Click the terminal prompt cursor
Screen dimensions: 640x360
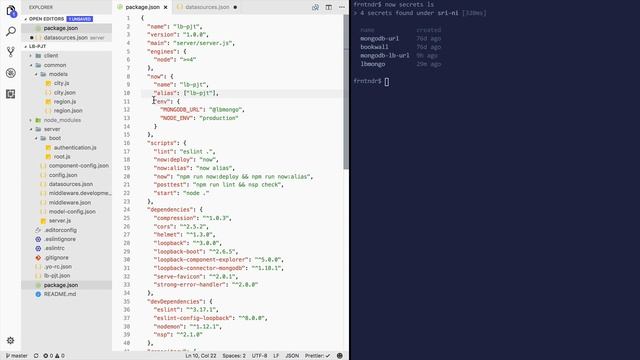[x=387, y=82]
